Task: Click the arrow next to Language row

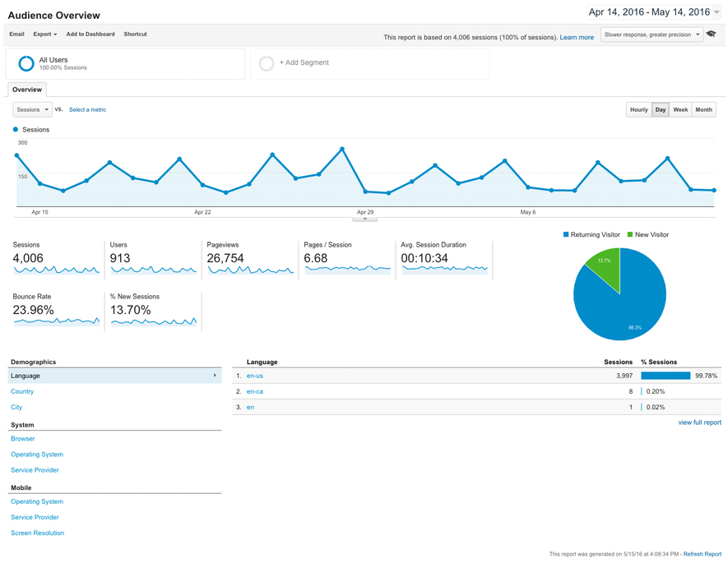Action: pyautogui.click(x=215, y=375)
